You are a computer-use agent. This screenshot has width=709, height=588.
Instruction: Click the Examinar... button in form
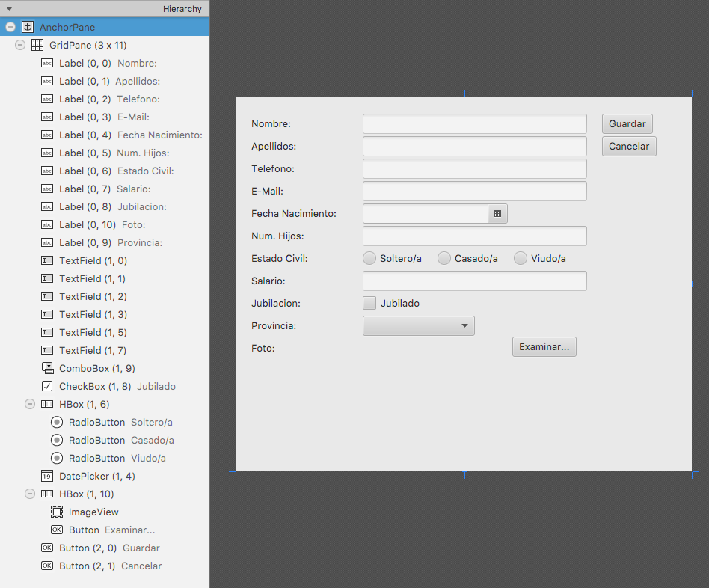tap(544, 346)
